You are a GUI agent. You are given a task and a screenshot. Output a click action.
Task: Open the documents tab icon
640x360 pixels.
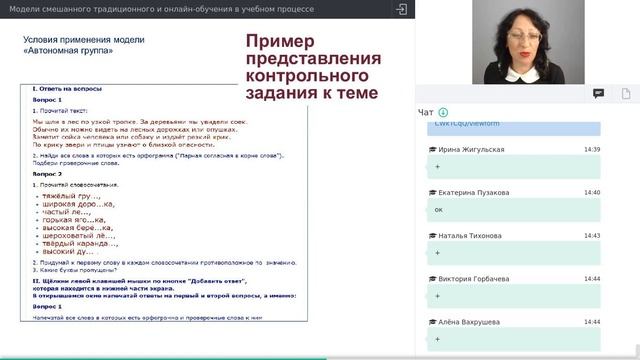click(x=626, y=94)
